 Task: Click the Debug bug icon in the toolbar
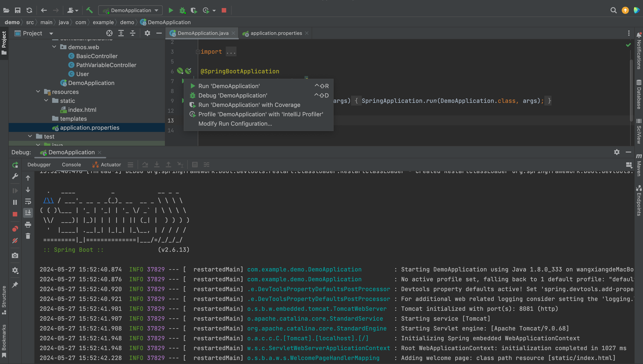tap(182, 10)
